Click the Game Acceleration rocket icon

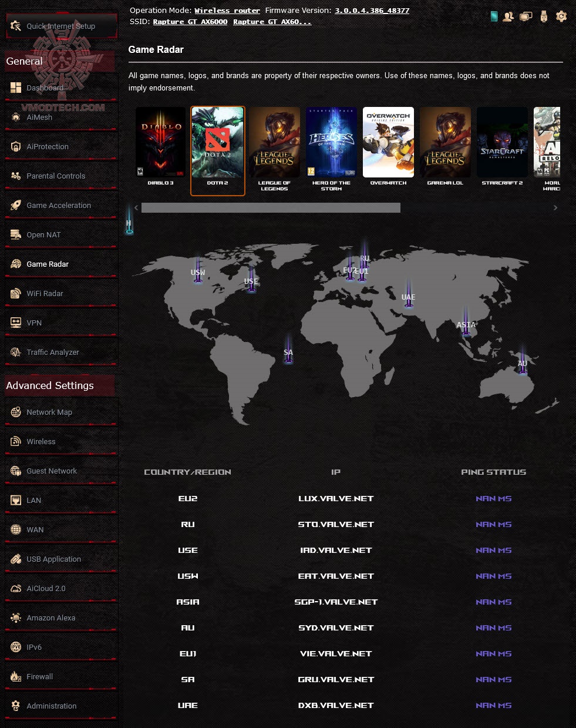(16, 206)
